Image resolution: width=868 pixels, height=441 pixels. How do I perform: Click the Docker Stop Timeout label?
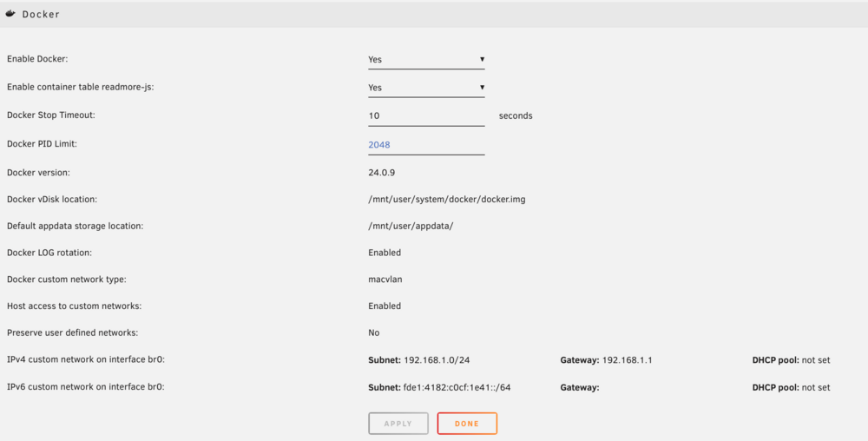coord(51,115)
